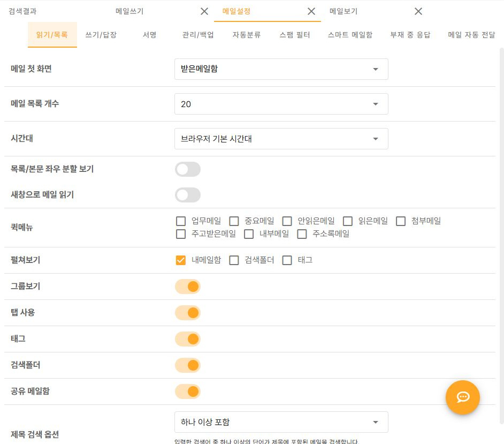
Task: Open the 메일 첫 화면 dropdown
Action: 281,69
